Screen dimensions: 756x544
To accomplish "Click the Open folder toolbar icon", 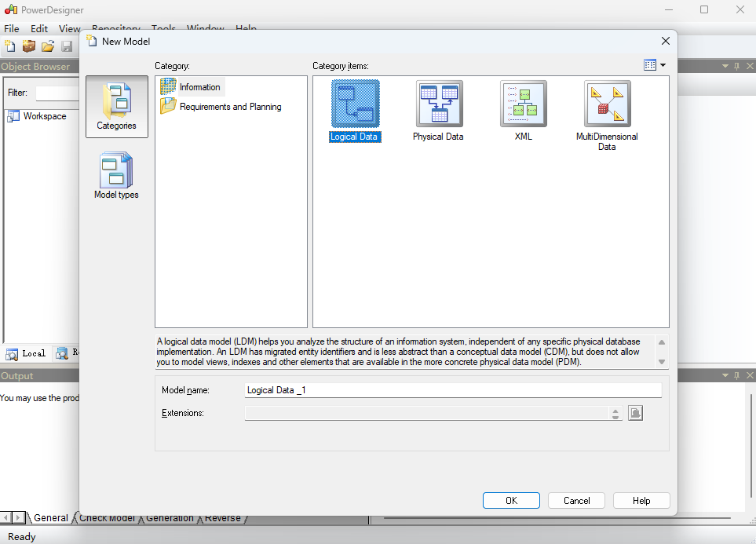I will click(x=48, y=46).
